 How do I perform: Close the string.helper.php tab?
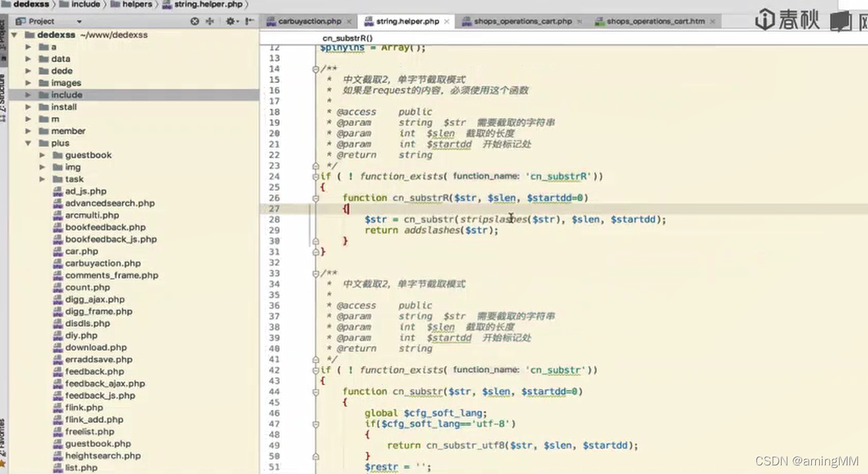click(x=447, y=21)
